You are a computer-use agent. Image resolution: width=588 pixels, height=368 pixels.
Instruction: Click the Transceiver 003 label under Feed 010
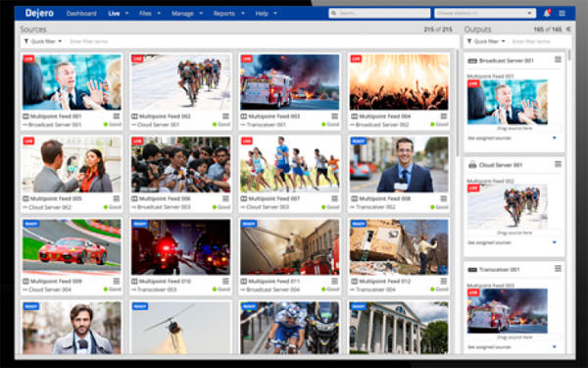click(157, 289)
